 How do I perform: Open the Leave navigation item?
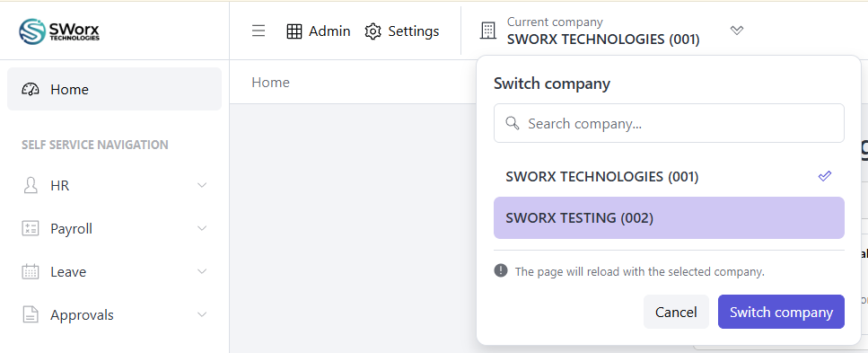coord(114,271)
